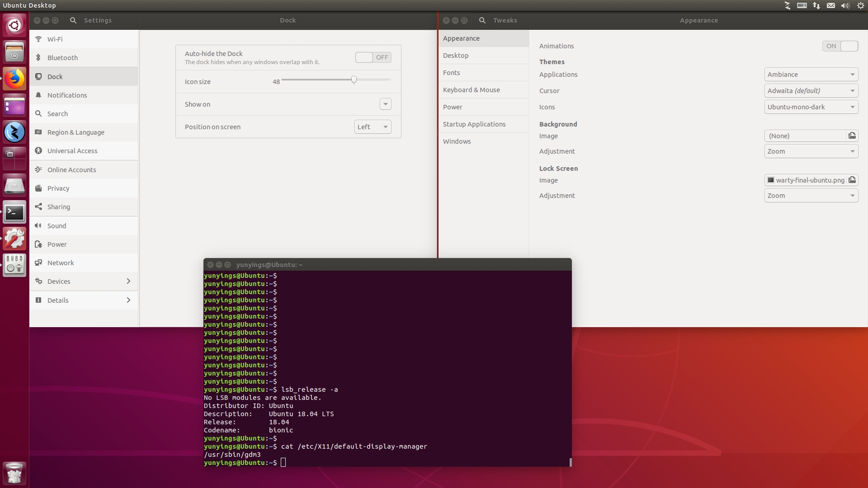Image resolution: width=868 pixels, height=488 pixels.
Task: Open Lock Screen Adjustment dropdown
Action: coord(811,196)
